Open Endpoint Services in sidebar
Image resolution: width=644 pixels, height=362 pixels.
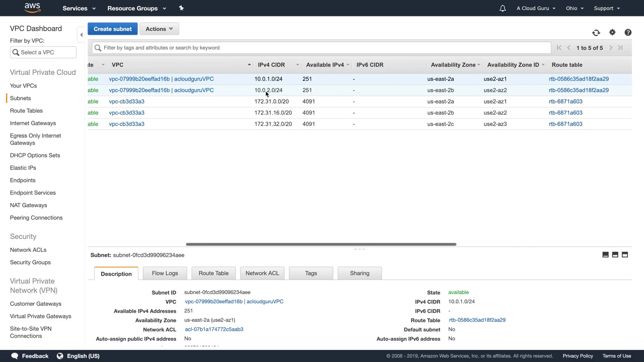[33, 193]
